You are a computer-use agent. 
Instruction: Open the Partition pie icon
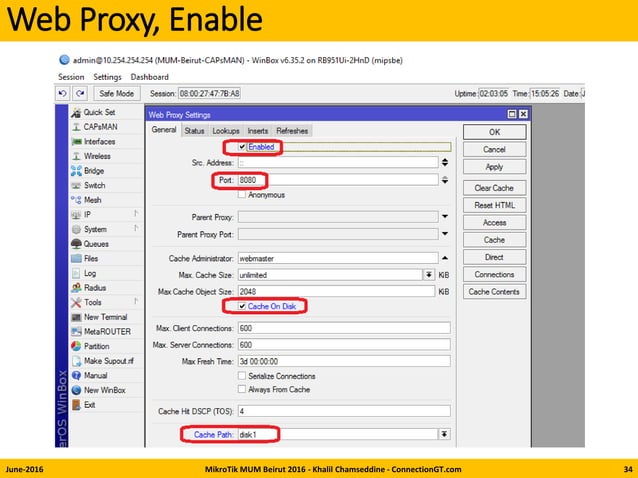(76, 346)
